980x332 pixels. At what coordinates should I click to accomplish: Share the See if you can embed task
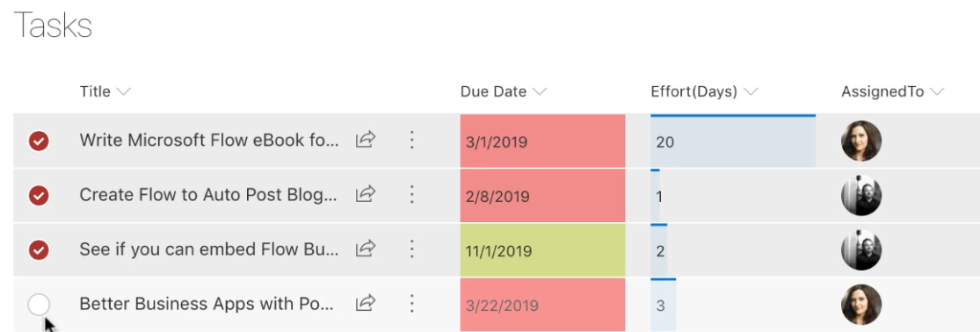(366, 249)
